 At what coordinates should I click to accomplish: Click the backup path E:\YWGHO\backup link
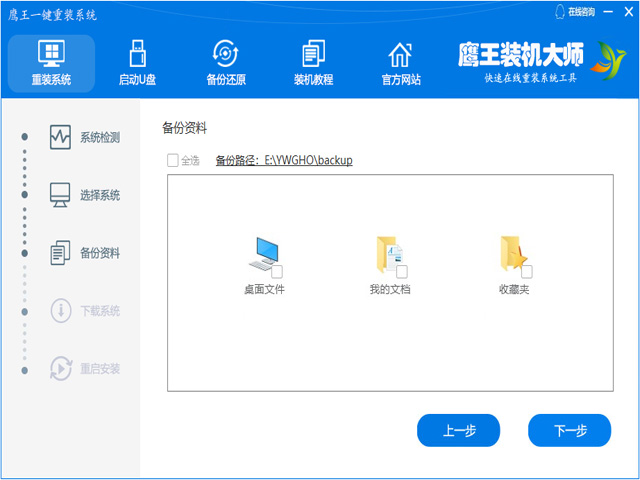284,160
